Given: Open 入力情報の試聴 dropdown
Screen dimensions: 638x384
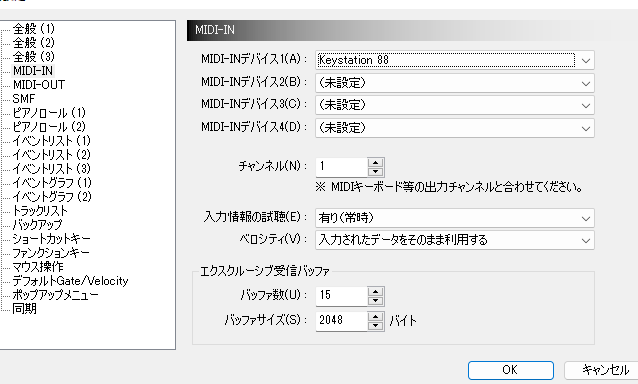Looking at the screenshot, I should 454,218.
